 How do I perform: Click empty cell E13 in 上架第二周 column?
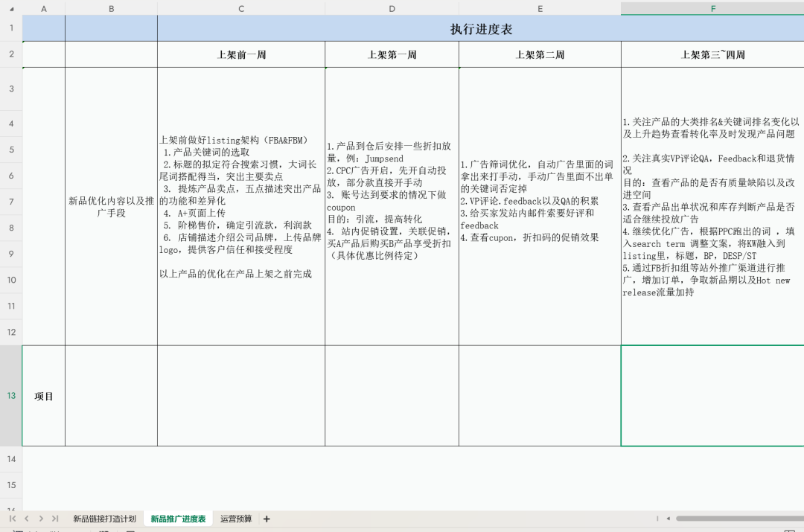click(540, 396)
